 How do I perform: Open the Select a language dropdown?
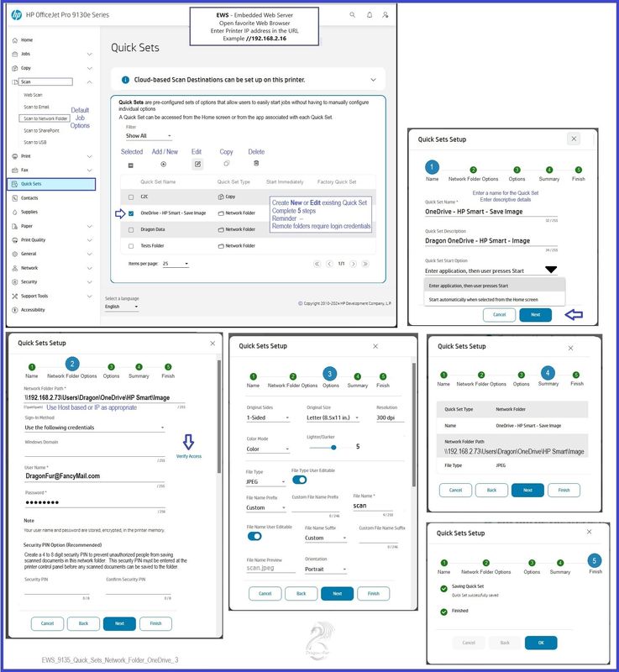coord(122,307)
